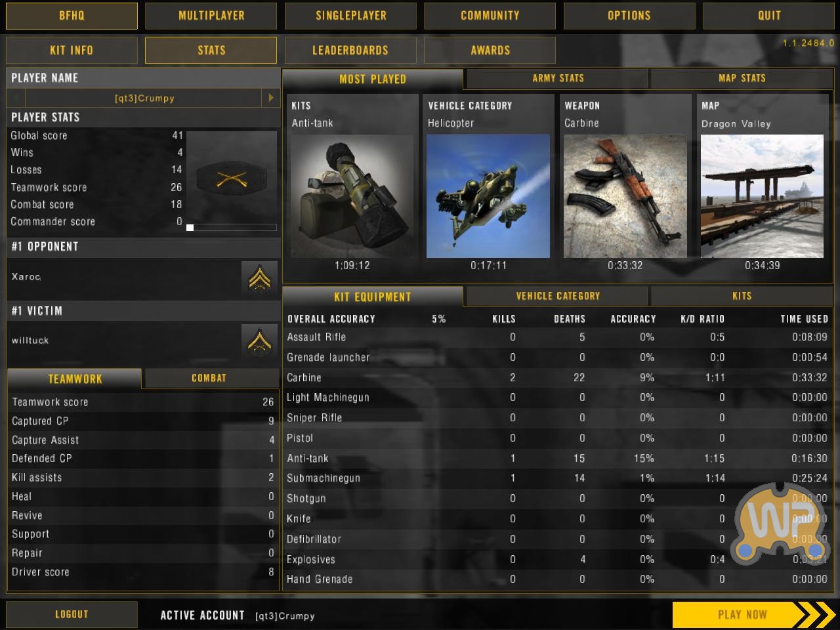Go to the Multiplayer menu
Screen dimensions: 840x630
pyautogui.click(x=211, y=16)
